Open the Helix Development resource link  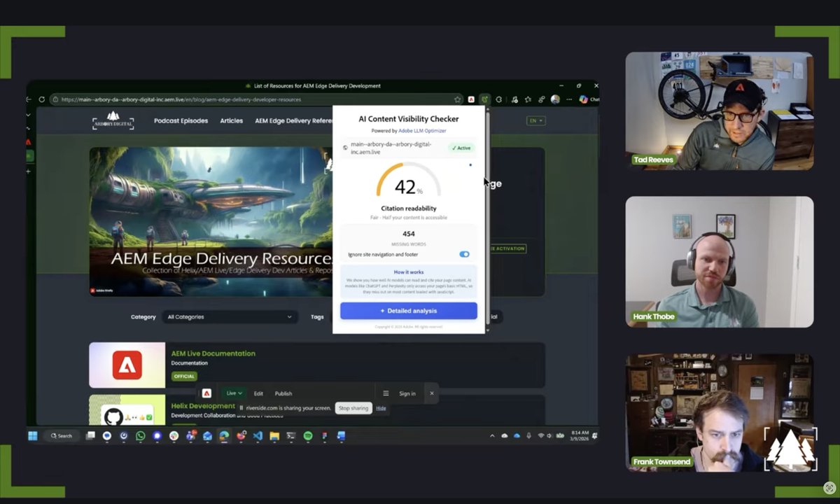[x=203, y=406]
